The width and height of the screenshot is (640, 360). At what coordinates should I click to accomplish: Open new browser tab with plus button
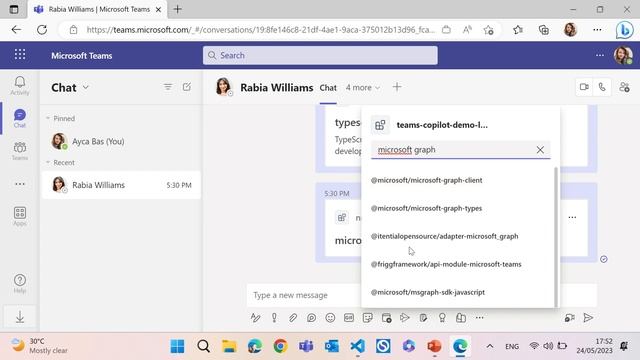pyautogui.click(x=178, y=9)
